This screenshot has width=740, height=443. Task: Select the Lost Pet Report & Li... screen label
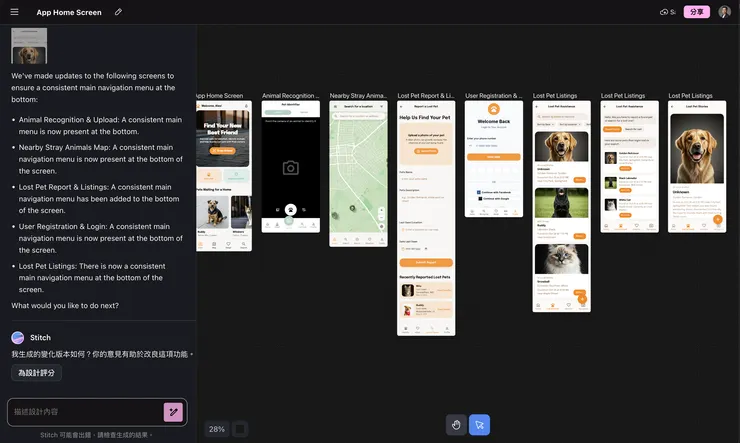[426, 96]
